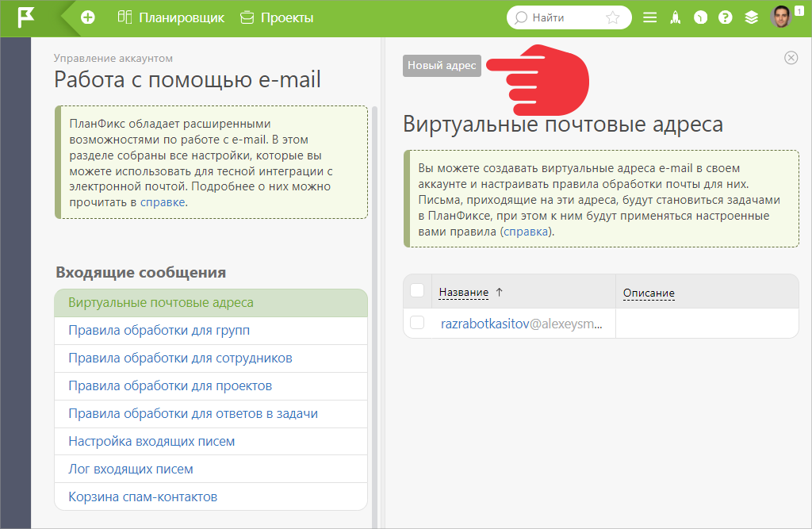Click the round notifications icon beside rocket
812x529 pixels.
coord(700,17)
